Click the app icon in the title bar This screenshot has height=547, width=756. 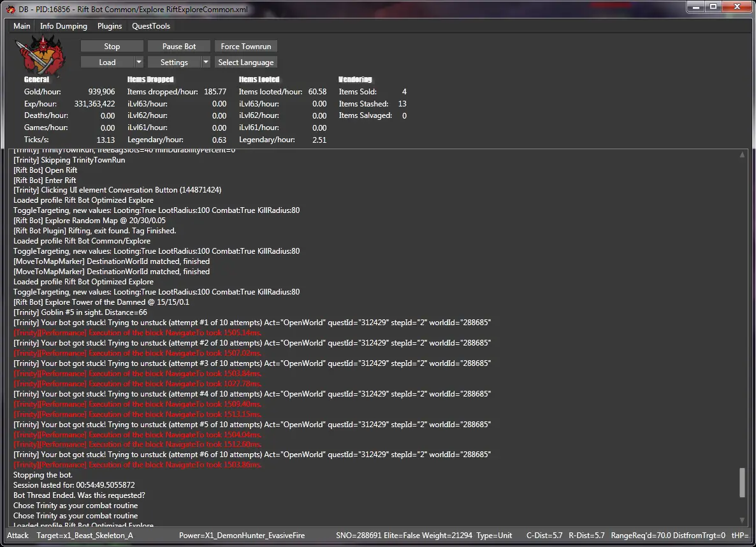pyautogui.click(x=10, y=8)
